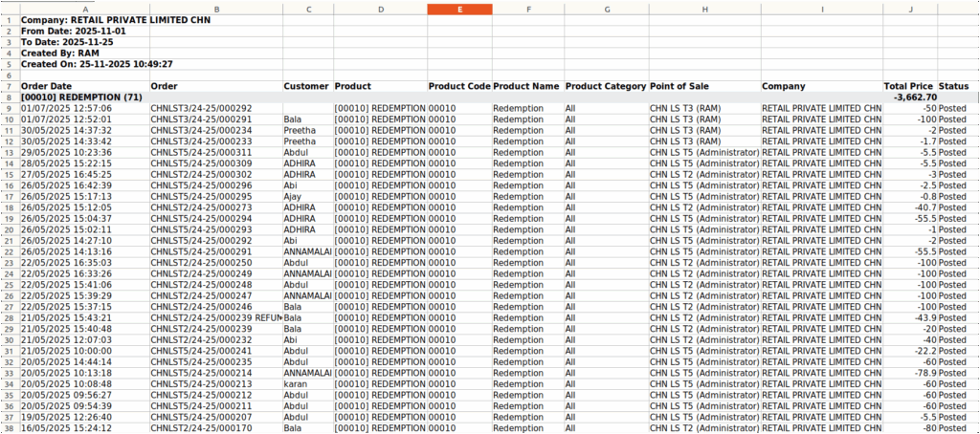Click the 'Status' header cell

[958, 86]
